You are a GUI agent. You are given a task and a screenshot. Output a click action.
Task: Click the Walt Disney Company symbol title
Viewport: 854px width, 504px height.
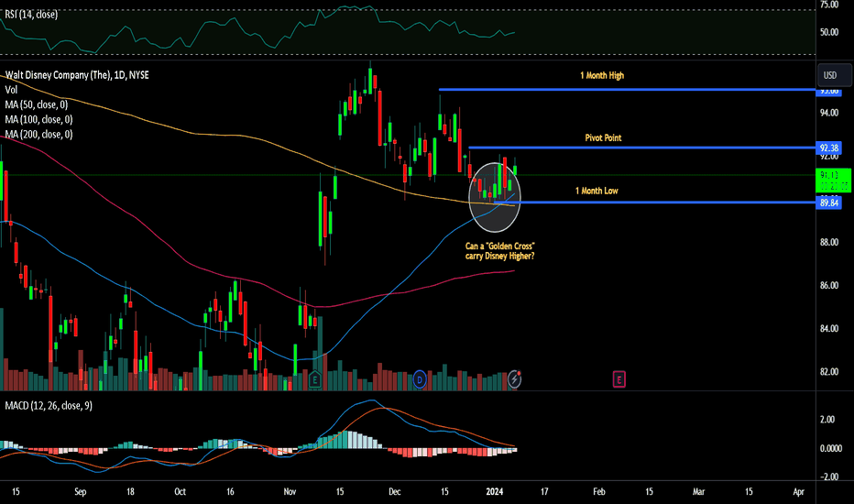point(77,75)
